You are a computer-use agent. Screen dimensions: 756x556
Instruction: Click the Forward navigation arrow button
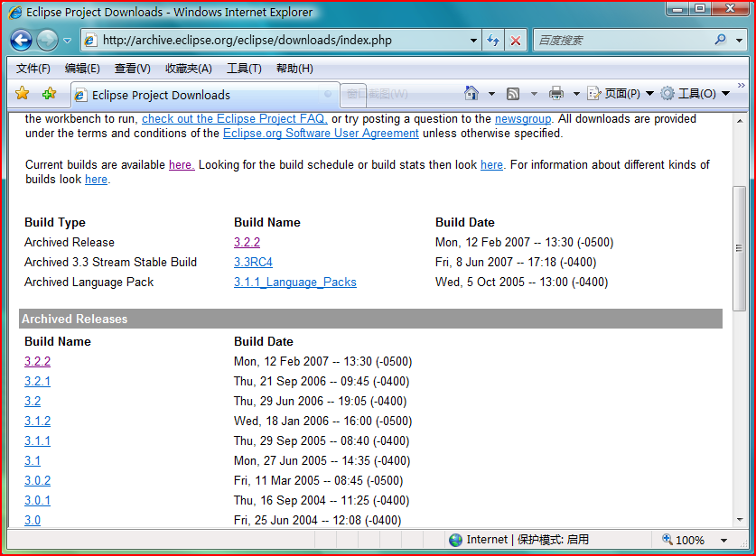pyautogui.click(x=47, y=40)
